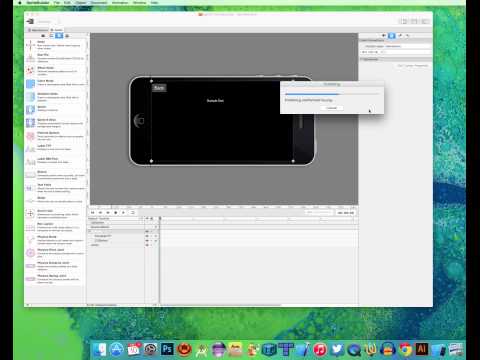Select the Slider node library item
Viewport: 480px width, 360px height.
click(x=55, y=200)
